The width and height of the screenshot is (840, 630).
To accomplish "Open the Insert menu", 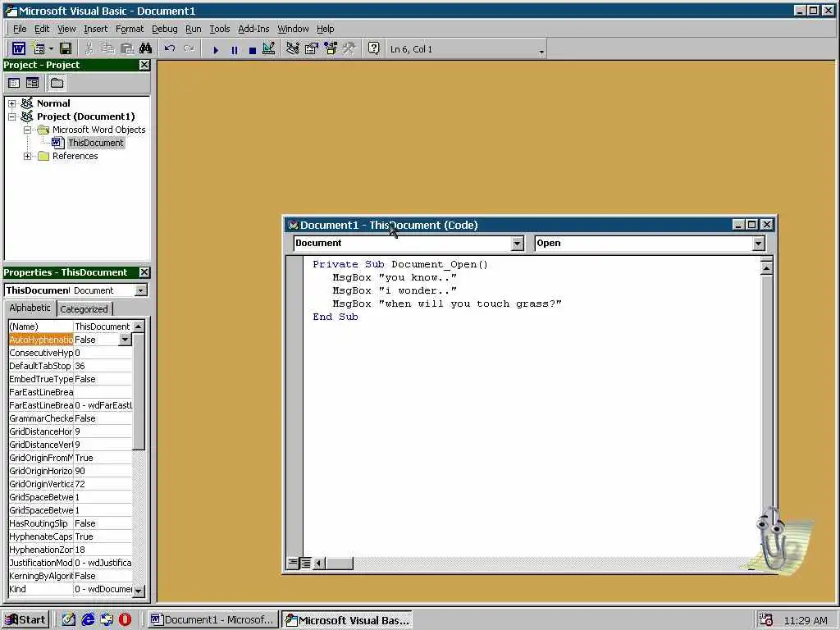I will 95,29.
